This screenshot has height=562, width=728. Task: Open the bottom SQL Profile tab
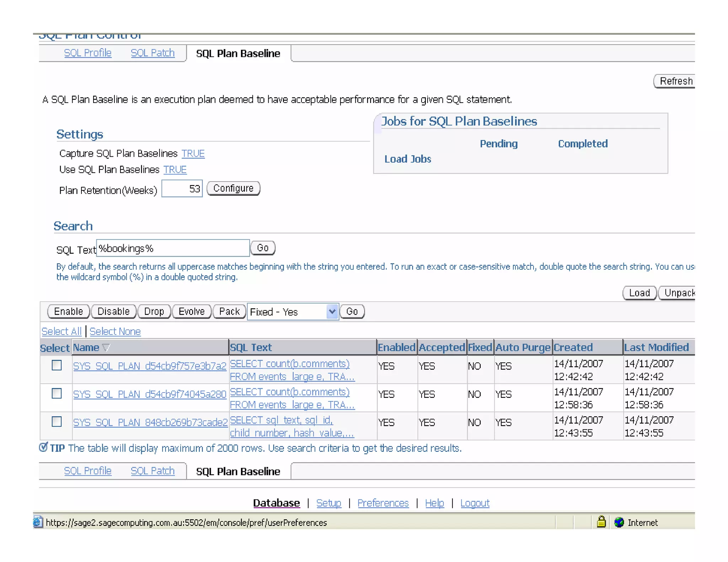tap(88, 471)
